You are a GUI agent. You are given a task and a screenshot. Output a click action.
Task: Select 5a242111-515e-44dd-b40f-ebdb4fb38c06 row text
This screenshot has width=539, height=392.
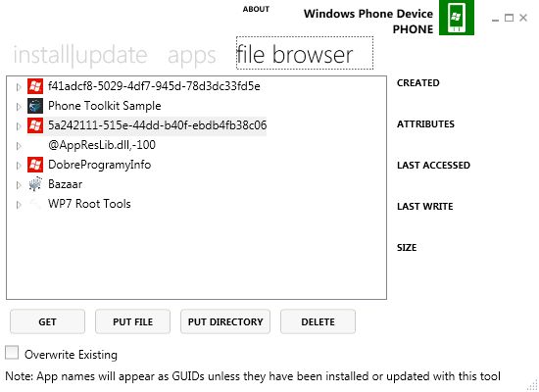coord(157,125)
